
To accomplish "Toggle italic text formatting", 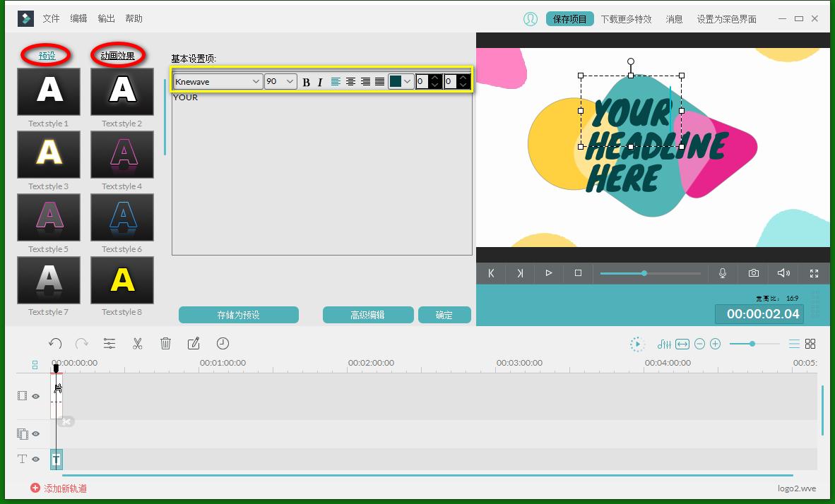I will [320, 82].
